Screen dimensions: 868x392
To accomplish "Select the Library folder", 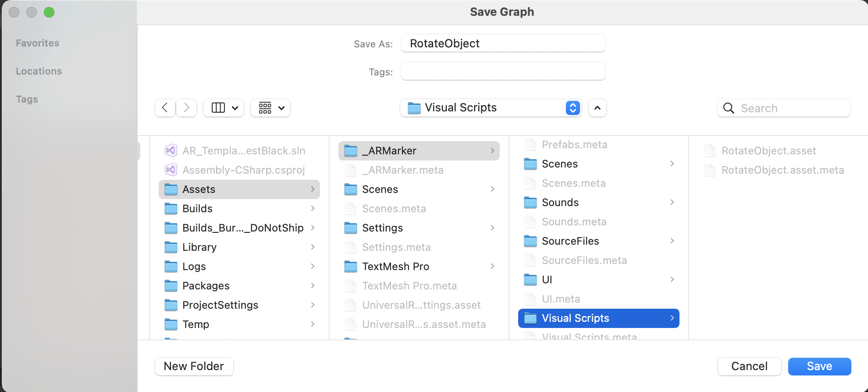I will 199,247.
